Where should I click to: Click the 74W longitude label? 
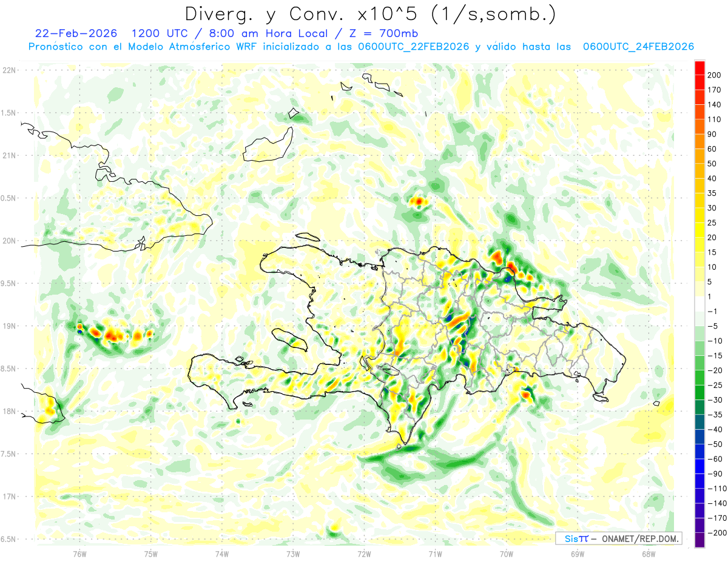[221, 553]
